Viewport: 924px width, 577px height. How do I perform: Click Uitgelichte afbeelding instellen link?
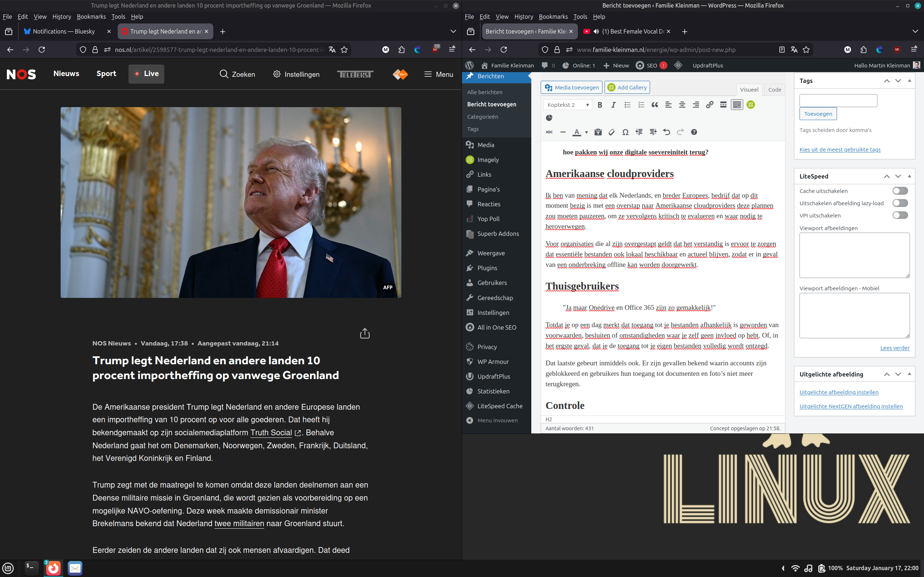coord(839,392)
